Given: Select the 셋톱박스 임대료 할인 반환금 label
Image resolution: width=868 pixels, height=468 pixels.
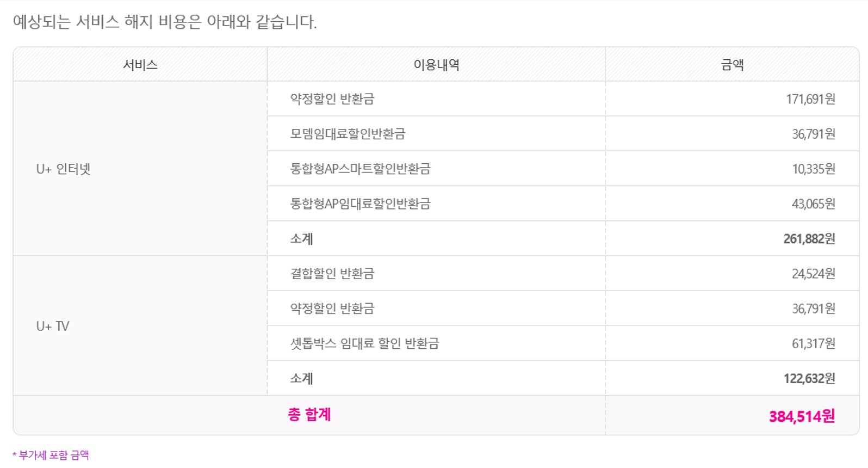Looking at the screenshot, I should tap(364, 343).
